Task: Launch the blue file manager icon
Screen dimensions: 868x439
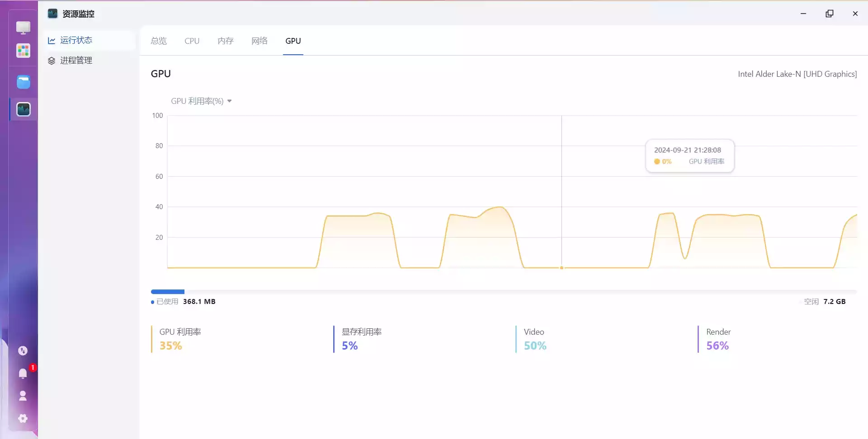Action: (x=23, y=82)
